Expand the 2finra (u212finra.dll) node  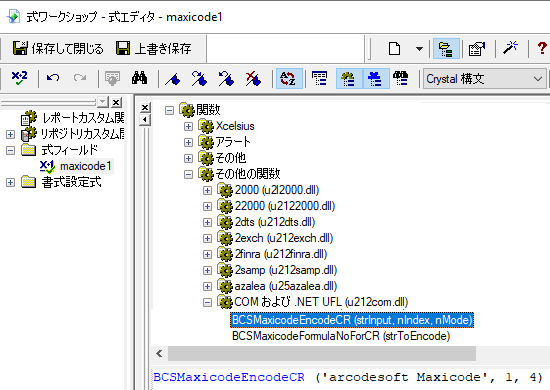click(207, 254)
